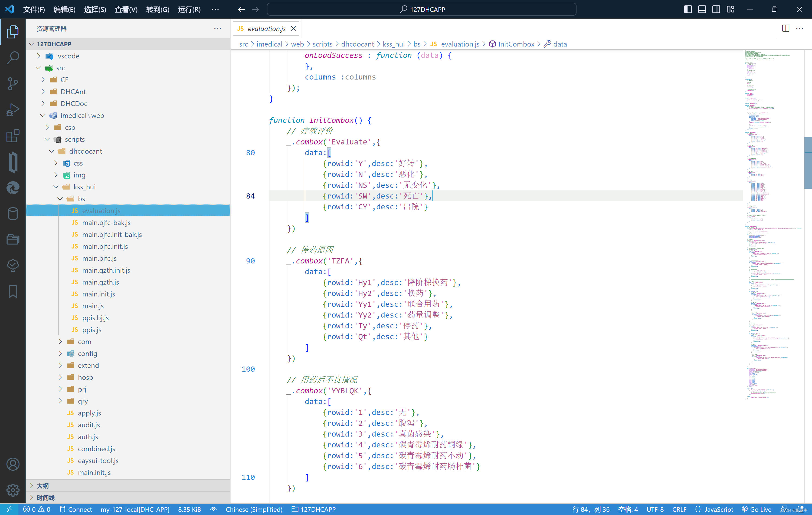Open audit.js file
The width and height of the screenshot is (812, 515).
(x=128, y=425)
